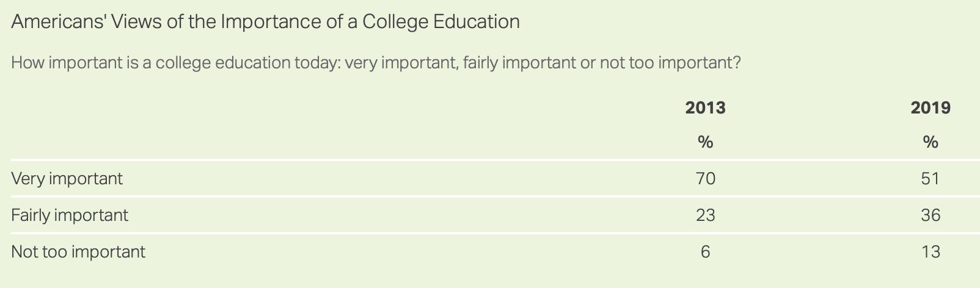This screenshot has width=980, height=288.
Task: Click the value 23 for Fairly important
Action: pyautogui.click(x=705, y=215)
